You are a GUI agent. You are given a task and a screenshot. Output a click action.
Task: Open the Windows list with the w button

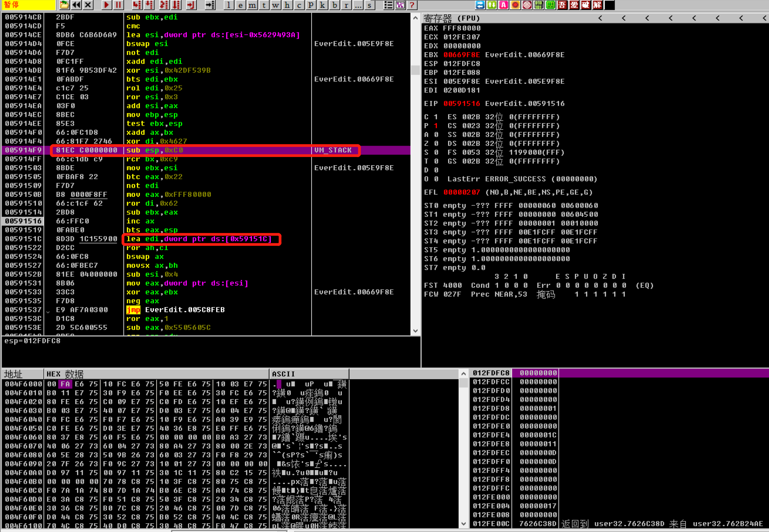[x=276, y=5]
